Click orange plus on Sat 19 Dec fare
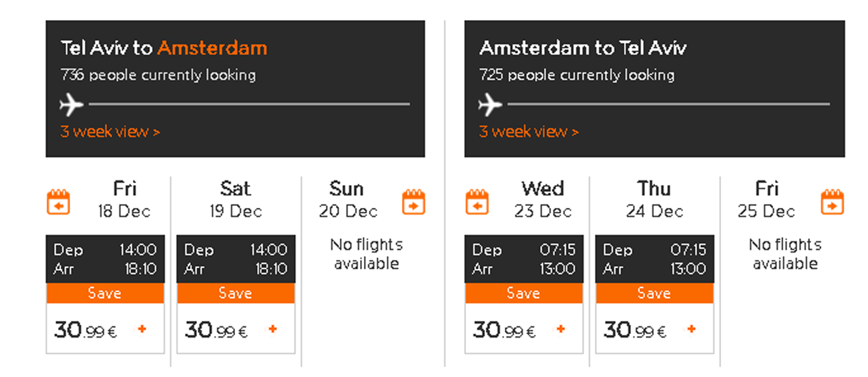868x377 pixels. [272, 329]
